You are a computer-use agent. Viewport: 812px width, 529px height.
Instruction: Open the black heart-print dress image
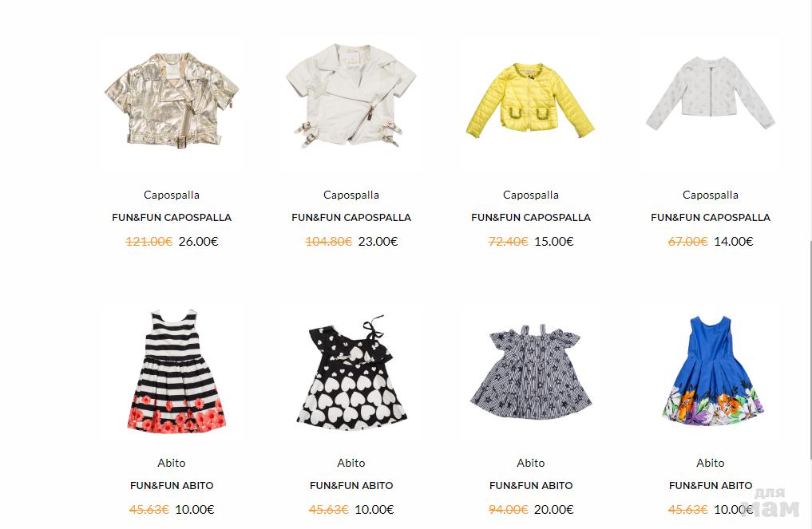coord(351,370)
